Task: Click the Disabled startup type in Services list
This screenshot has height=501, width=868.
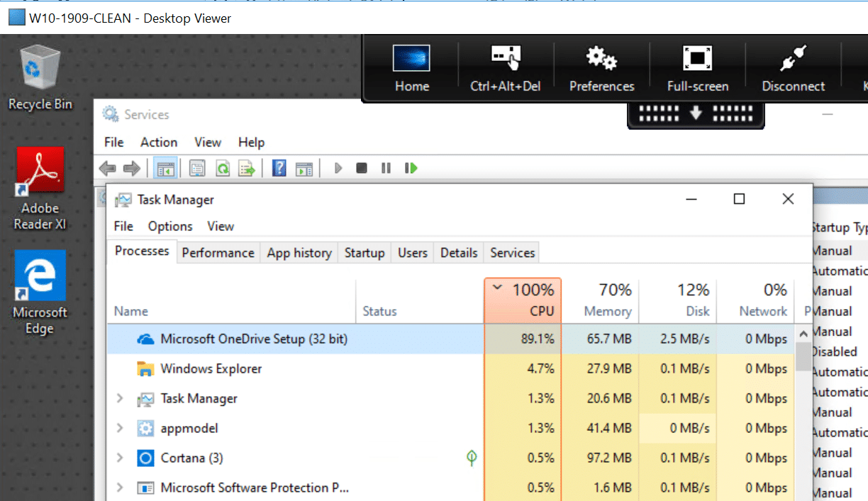Action: point(834,351)
